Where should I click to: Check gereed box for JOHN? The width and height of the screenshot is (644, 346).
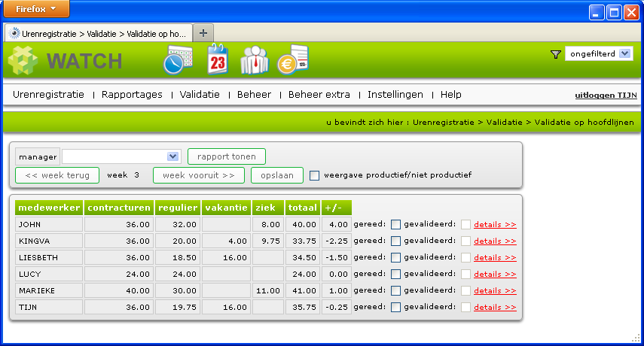click(395, 224)
